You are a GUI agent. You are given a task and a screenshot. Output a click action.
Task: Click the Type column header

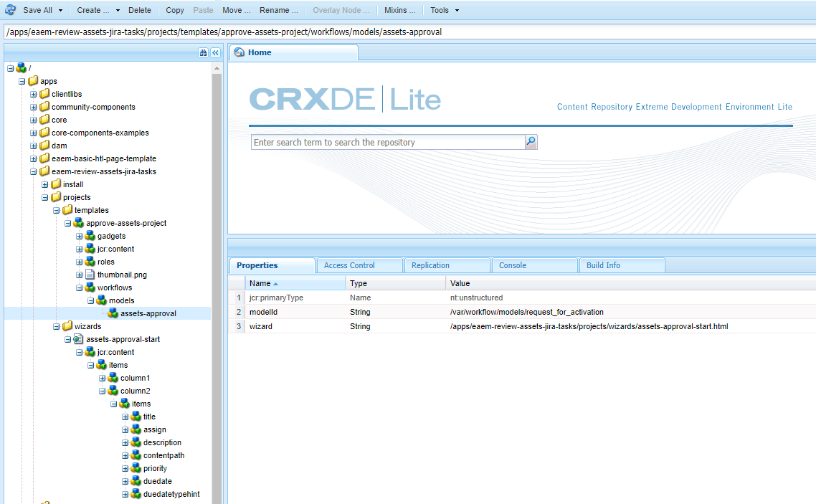pos(396,283)
